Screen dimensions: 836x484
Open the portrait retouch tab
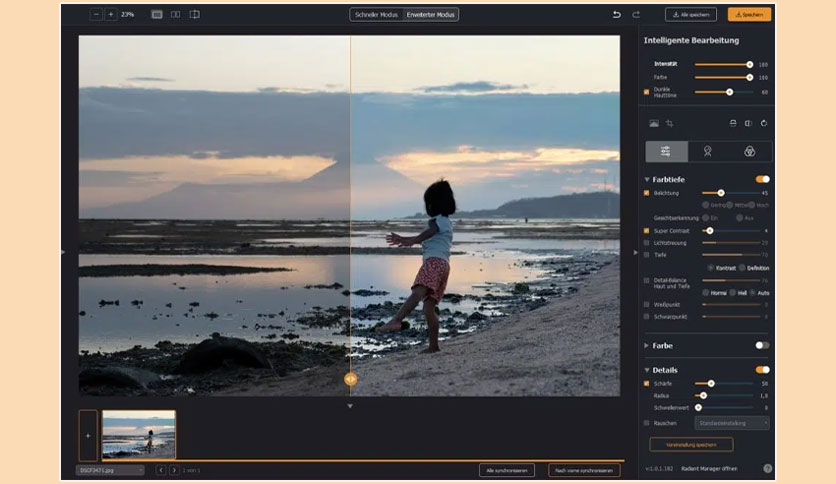pos(708,151)
